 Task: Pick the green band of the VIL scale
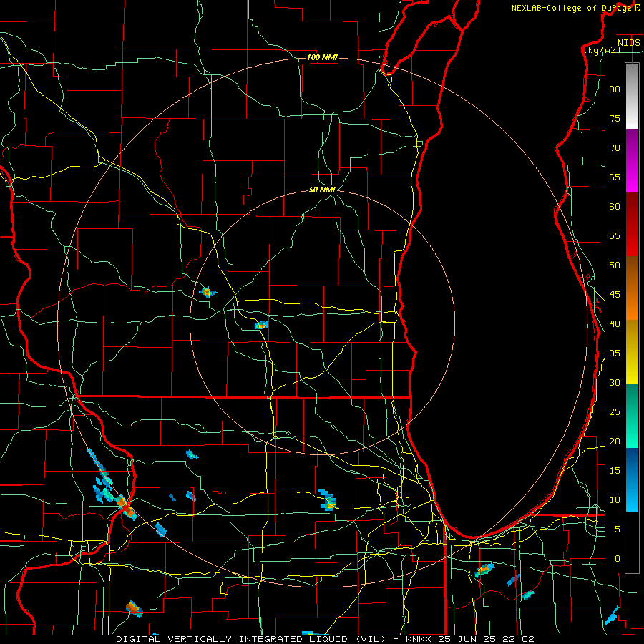(632, 416)
